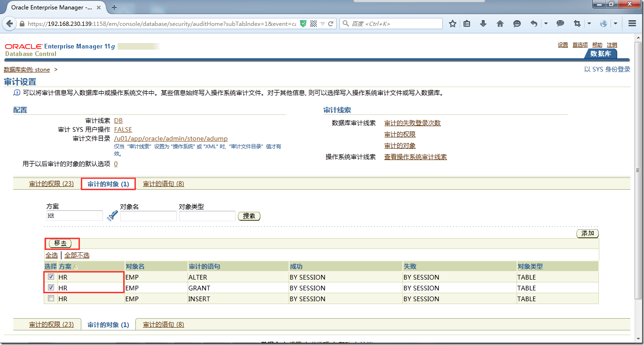Switch to upper 审计的权限 (23) tab
The height and width of the screenshot is (345, 644).
pos(51,184)
